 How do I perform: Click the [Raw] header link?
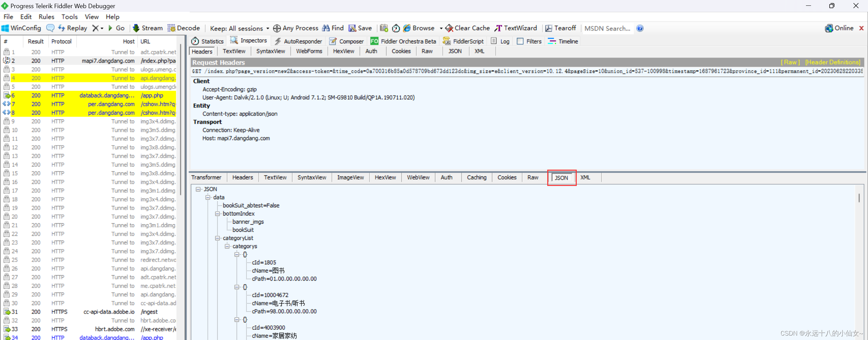click(790, 62)
